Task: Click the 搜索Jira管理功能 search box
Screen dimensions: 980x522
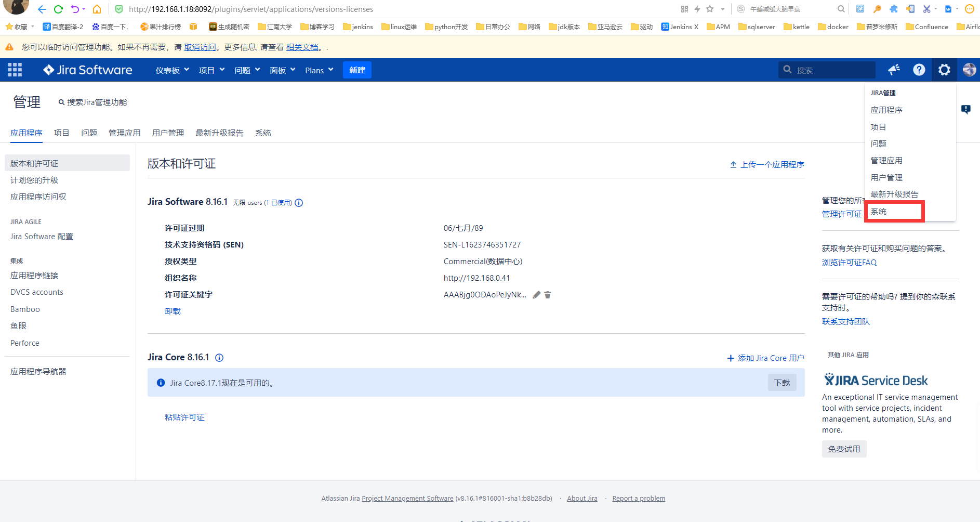Action: 93,102
